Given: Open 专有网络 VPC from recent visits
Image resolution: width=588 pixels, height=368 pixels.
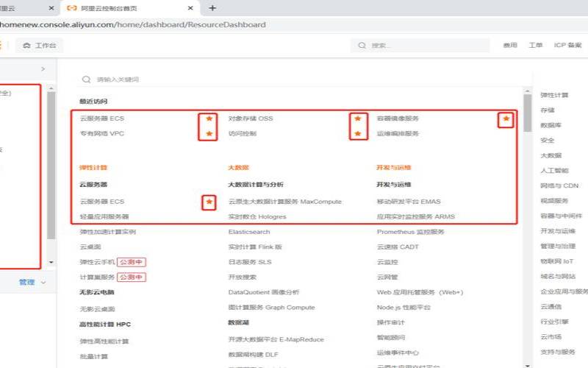Looking at the screenshot, I should 102,134.
